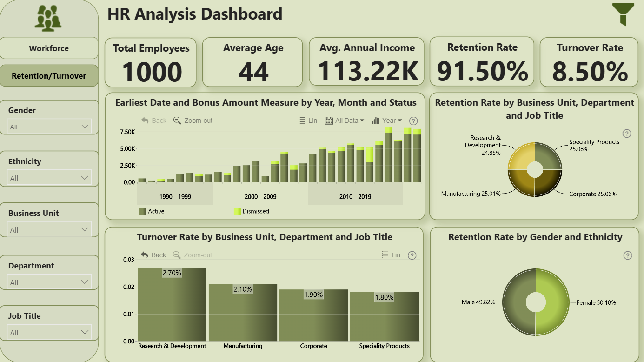The height and width of the screenshot is (362, 644).
Task: Open the Job Title filter dropdown
Action: 49,332
